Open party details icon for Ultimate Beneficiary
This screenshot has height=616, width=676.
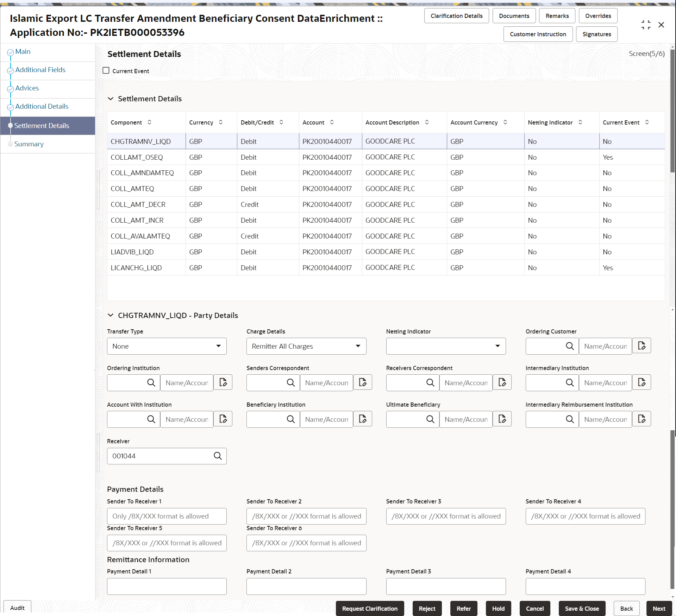[x=502, y=419]
